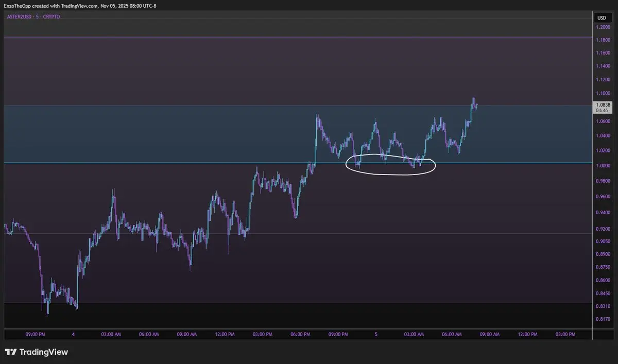Click the 0.9200 price axis label

[x=603, y=229]
